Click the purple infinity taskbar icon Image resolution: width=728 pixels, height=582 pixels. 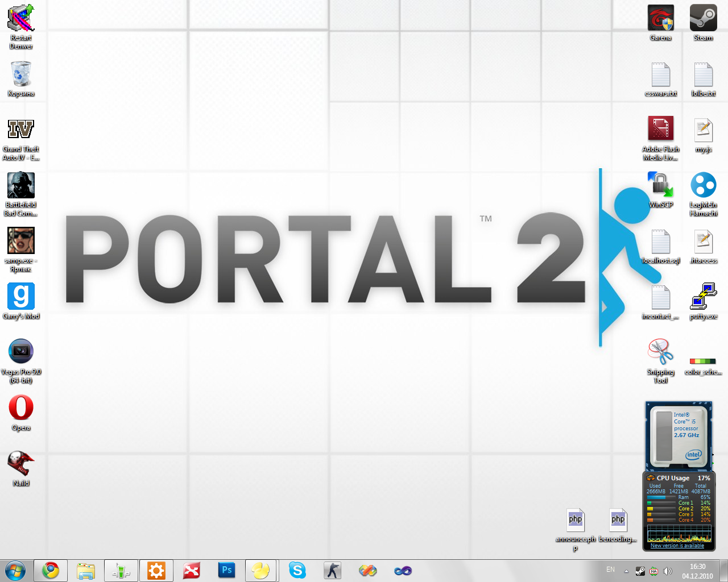point(403,571)
